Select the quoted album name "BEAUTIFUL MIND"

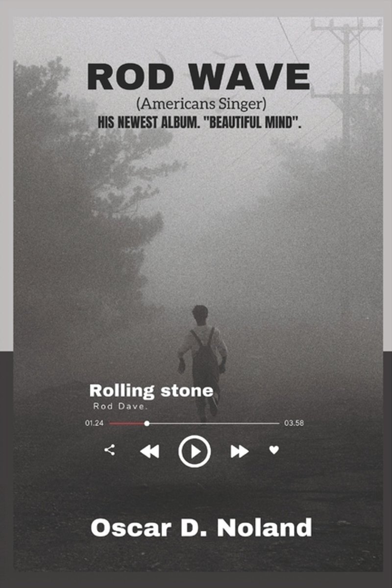pyautogui.click(x=251, y=122)
